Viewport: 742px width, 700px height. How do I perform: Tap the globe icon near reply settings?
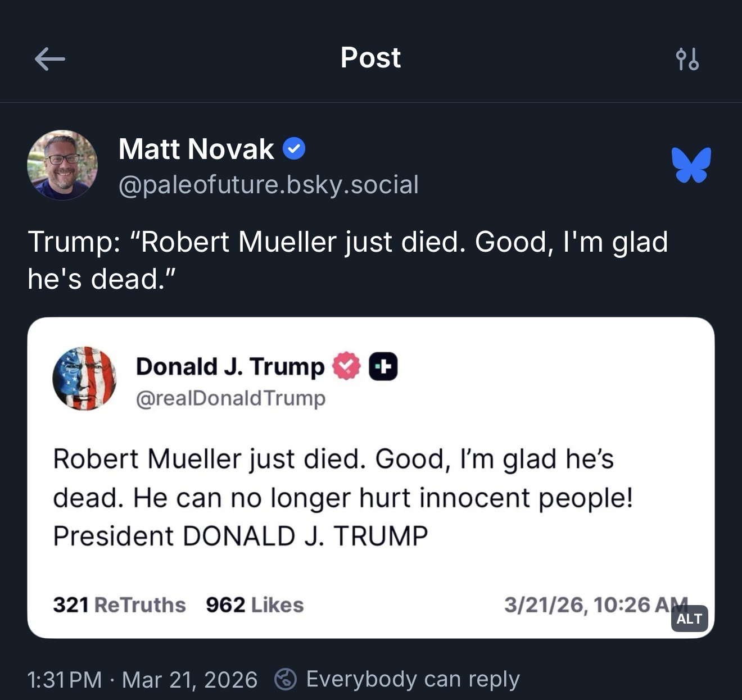[285, 679]
